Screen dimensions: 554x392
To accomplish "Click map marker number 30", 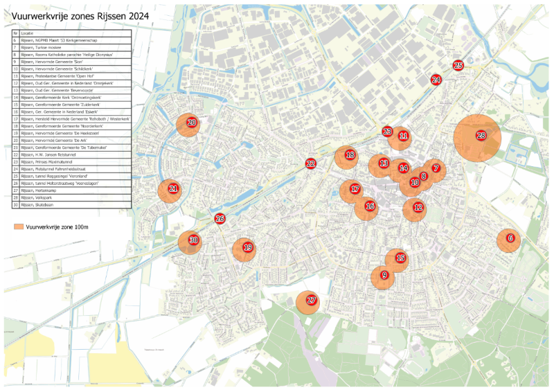I will (x=194, y=240).
